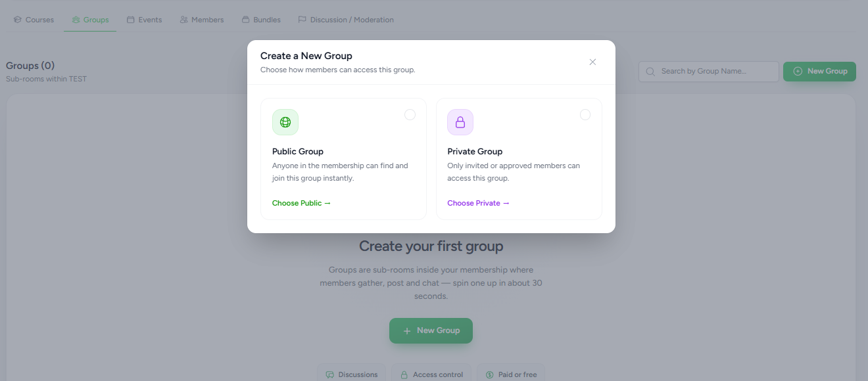Open the Discussion / Moderation tab

click(346, 20)
